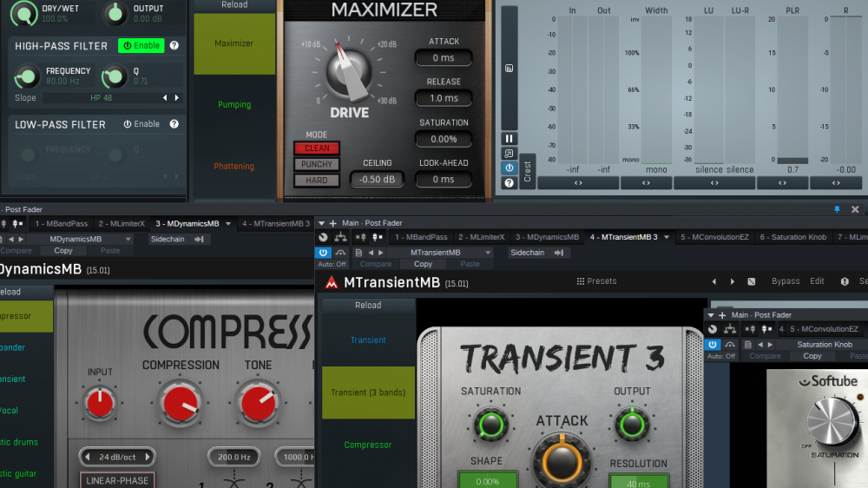868x488 pixels.
Task: Go to next preset arrow in MTransientMB
Action: coord(733,282)
